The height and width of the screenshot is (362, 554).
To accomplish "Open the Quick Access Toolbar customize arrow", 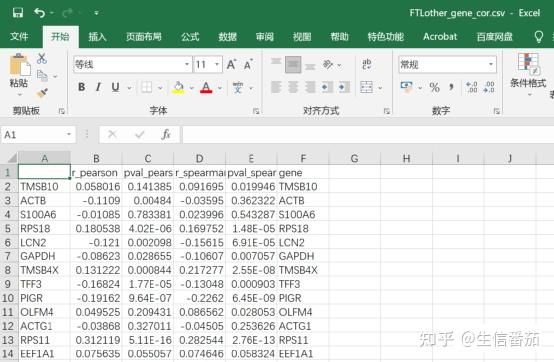I will (x=96, y=13).
